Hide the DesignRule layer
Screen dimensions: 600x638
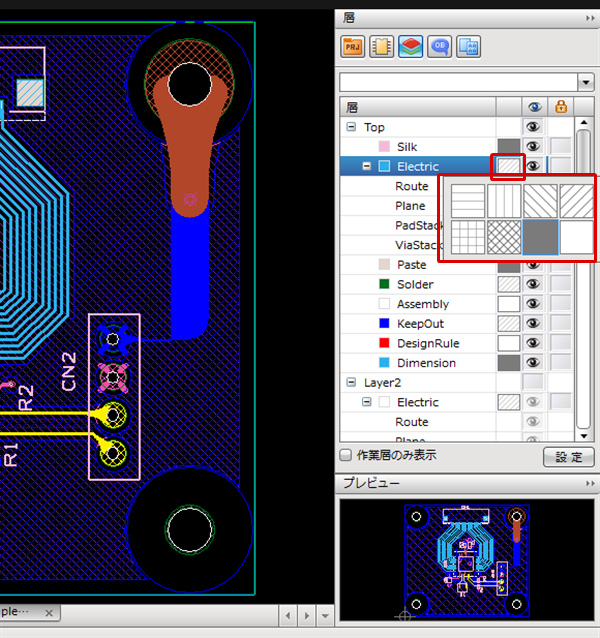533,343
